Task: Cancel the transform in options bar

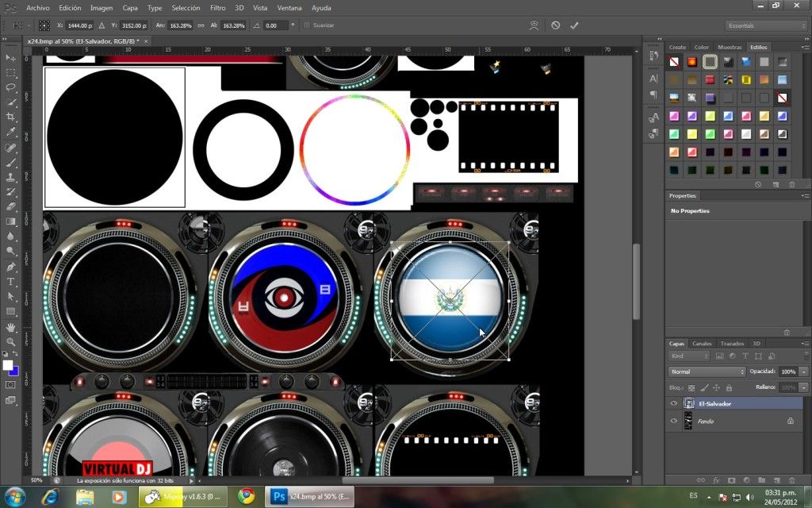Action: pyautogui.click(x=555, y=25)
